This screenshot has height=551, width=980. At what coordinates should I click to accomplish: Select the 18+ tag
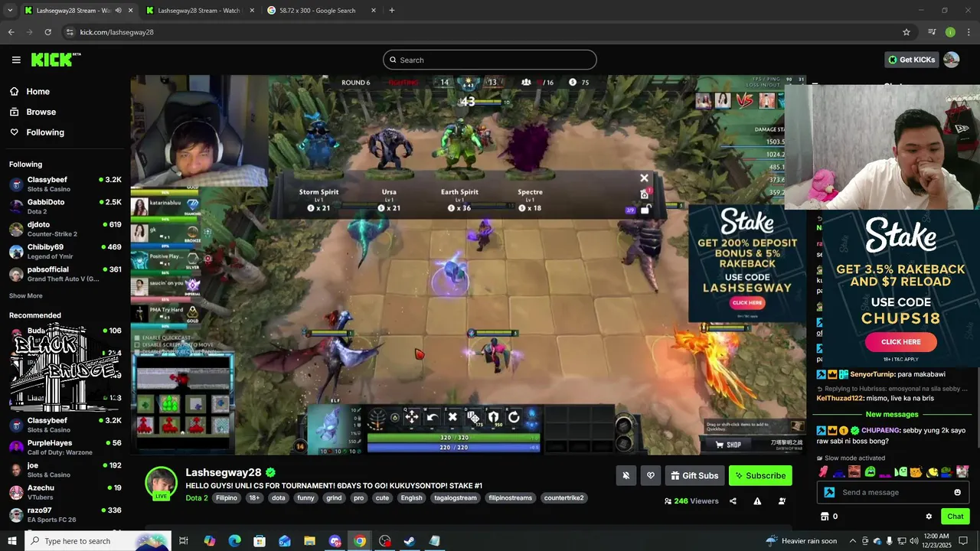[x=255, y=497]
